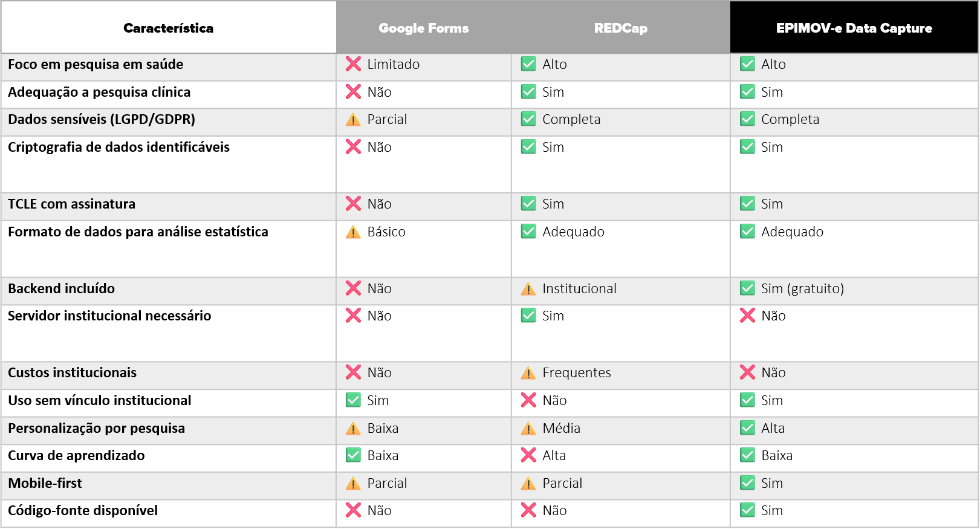The image size is (980, 529).
Task: Select the Google Forms column header
Action: (x=424, y=28)
